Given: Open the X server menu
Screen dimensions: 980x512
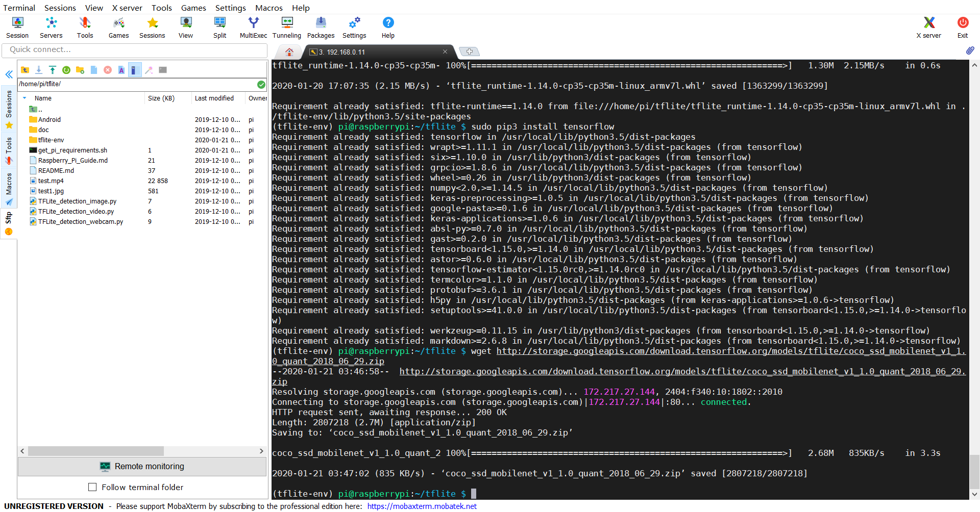Looking at the screenshot, I should pyautogui.click(x=127, y=8).
